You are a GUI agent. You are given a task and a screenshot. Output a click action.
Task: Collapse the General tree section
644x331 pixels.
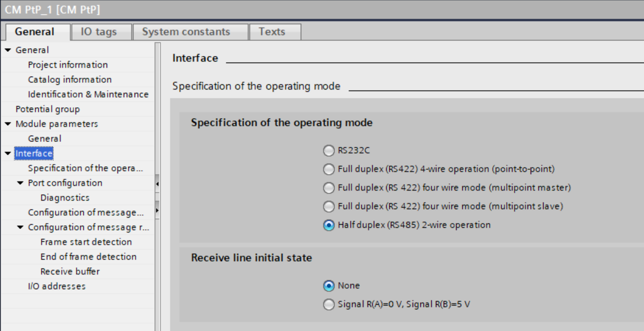pyautogui.click(x=8, y=50)
